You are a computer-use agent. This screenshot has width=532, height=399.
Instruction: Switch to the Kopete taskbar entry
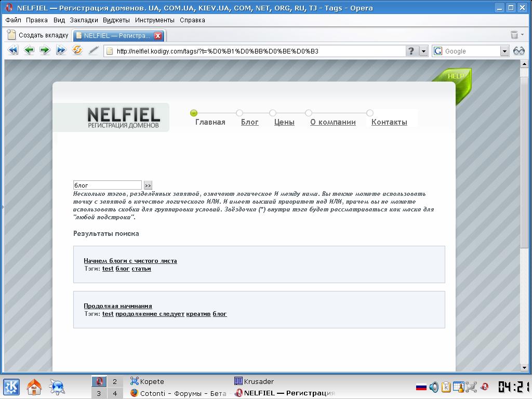(x=147, y=381)
